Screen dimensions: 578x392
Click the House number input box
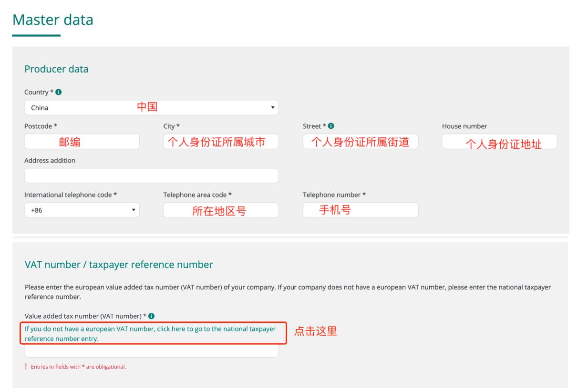pyautogui.click(x=499, y=142)
